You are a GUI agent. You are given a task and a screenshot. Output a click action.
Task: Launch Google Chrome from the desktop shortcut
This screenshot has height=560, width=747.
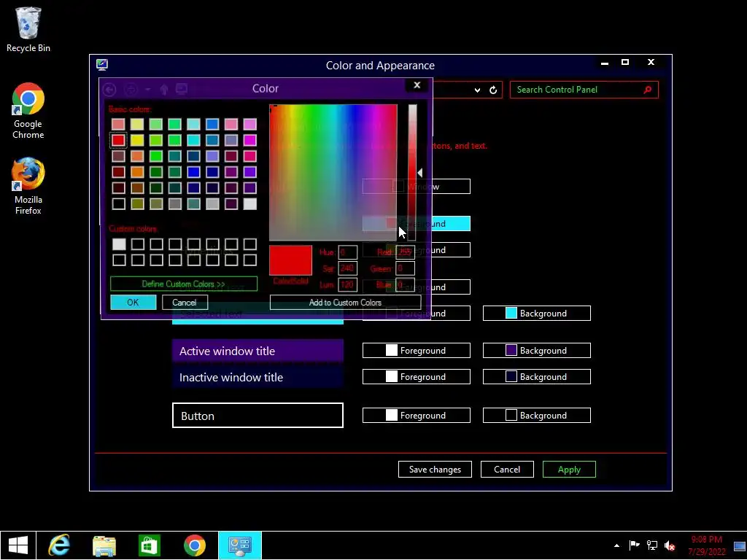28,111
